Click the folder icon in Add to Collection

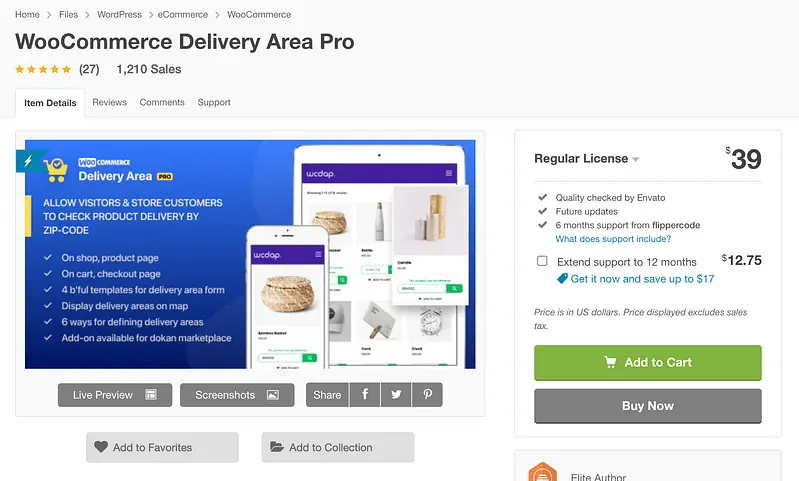click(x=277, y=447)
